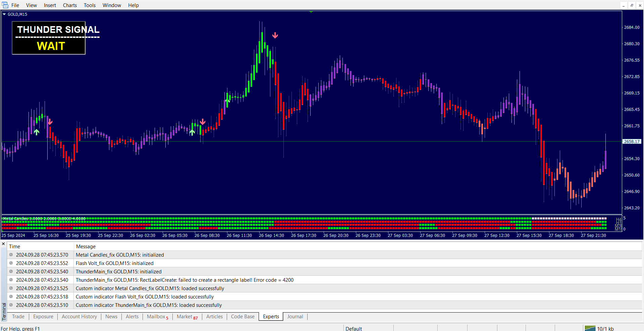The image size is (644, 331).
Task: Select the 'Flash Volt_fix GOLD,M15: initialized' message
Action: (115, 263)
